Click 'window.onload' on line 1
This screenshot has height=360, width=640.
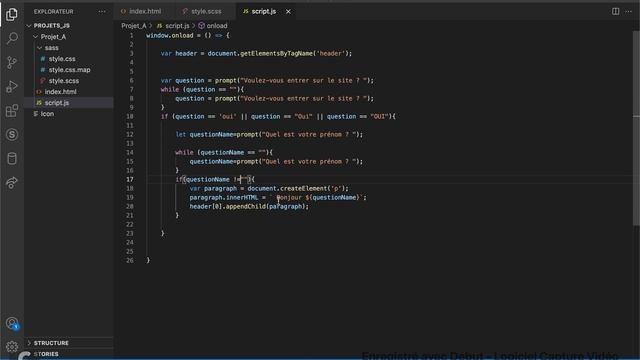[x=169, y=36]
